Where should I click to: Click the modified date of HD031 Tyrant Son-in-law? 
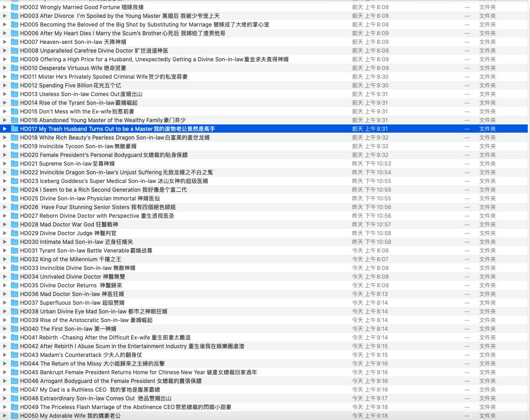[x=370, y=251]
